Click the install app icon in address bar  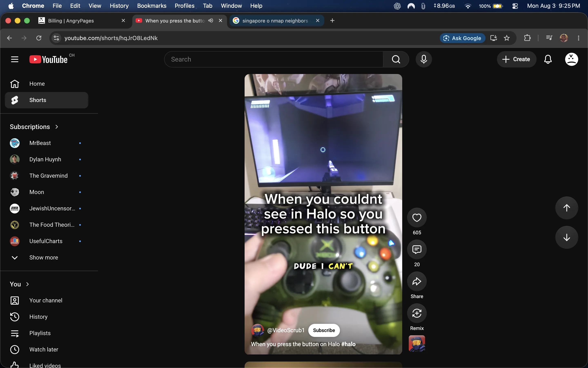pos(493,38)
